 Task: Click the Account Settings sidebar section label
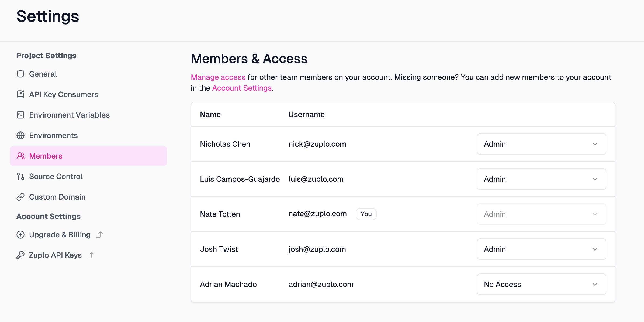coord(49,216)
